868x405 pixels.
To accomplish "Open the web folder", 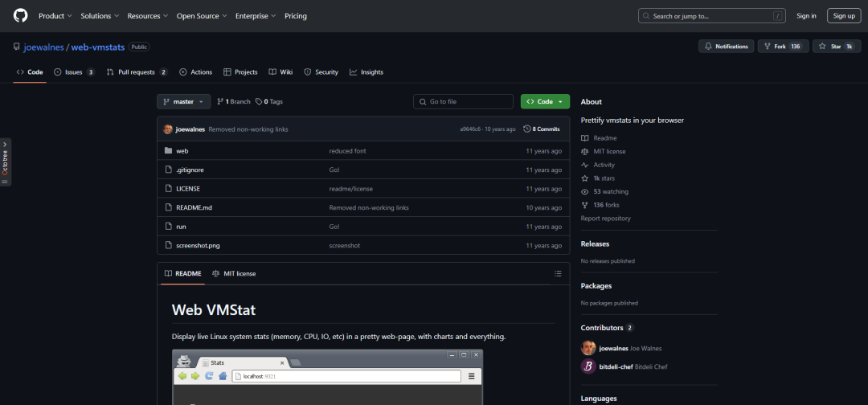I will coord(182,151).
